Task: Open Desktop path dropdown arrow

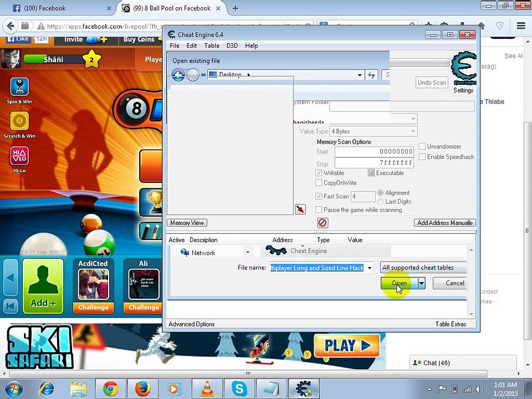Action: coord(360,75)
